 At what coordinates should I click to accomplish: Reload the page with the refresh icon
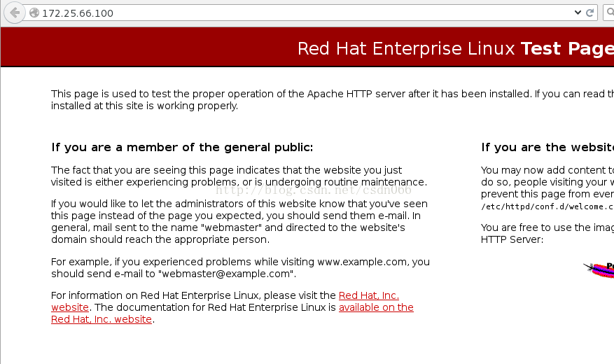pyautogui.click(x=589, y=13)
